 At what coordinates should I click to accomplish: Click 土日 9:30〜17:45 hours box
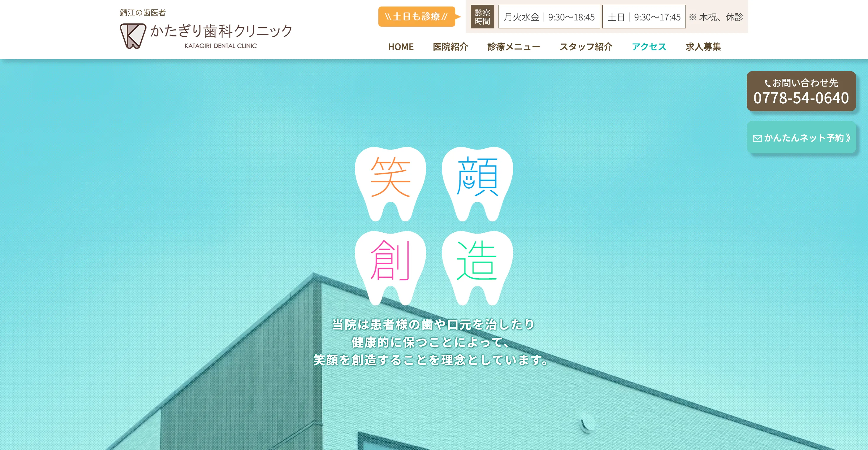[644, 17]
